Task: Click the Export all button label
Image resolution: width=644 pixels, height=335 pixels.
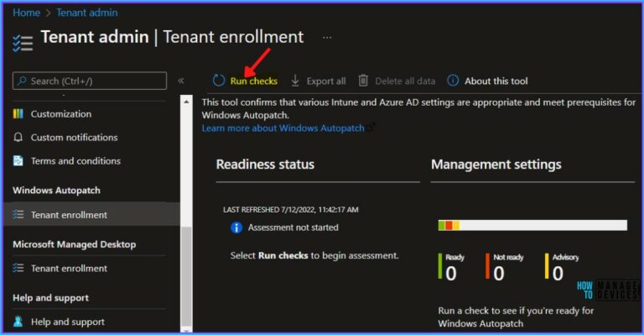Action: point(326,81)
